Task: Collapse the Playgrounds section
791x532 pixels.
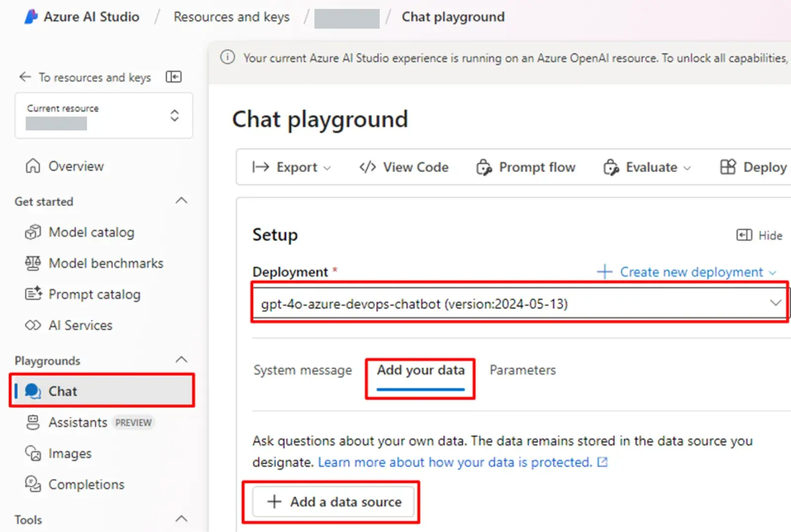Action: 181,360
